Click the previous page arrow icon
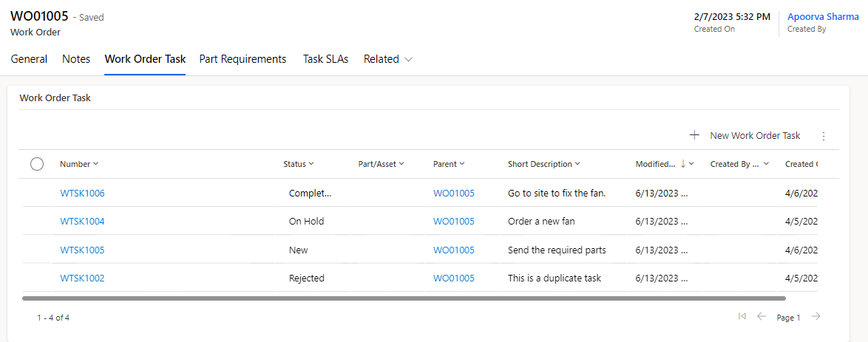This screenshot has height=342, width=868. (762, 316)
